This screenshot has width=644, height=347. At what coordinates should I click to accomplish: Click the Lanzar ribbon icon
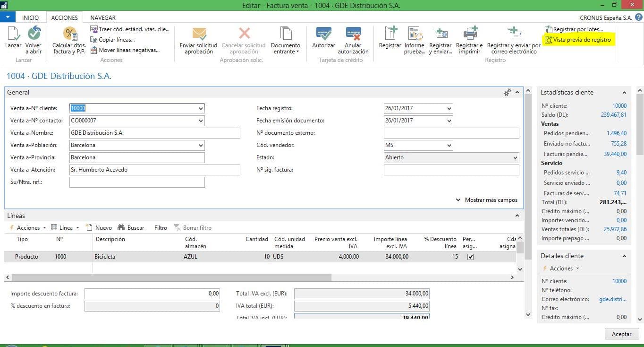point(13,34)
